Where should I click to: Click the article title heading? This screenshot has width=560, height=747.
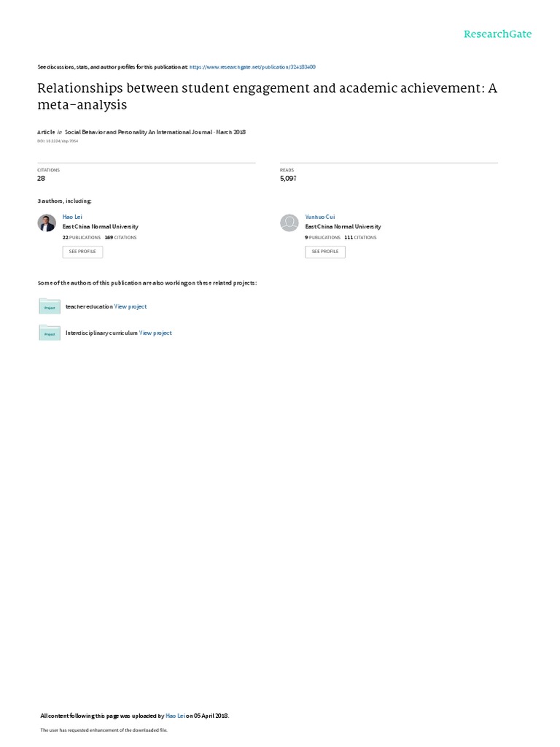[267, 96]
